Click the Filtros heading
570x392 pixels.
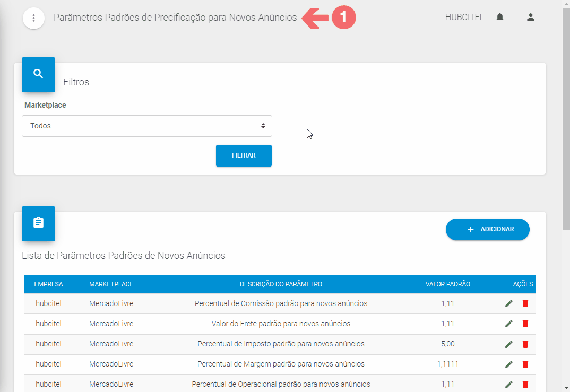(x=76, y=82)
